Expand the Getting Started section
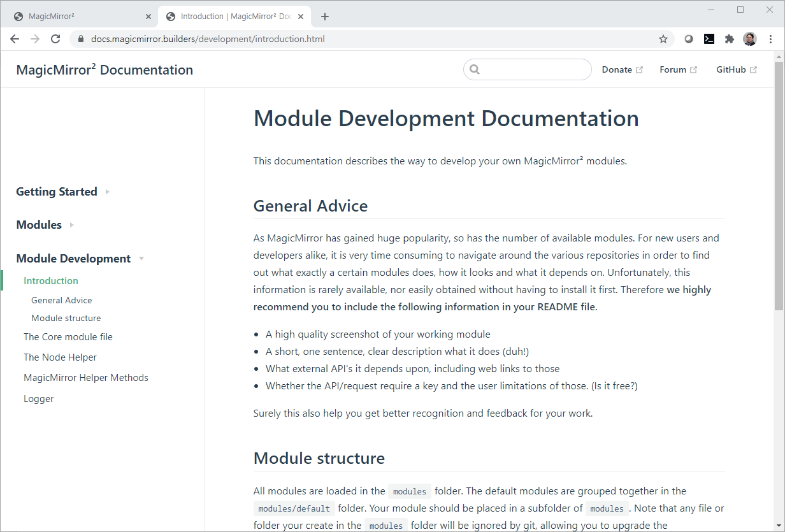The height and width of the screenshot is (532, 785). (62, 191)
